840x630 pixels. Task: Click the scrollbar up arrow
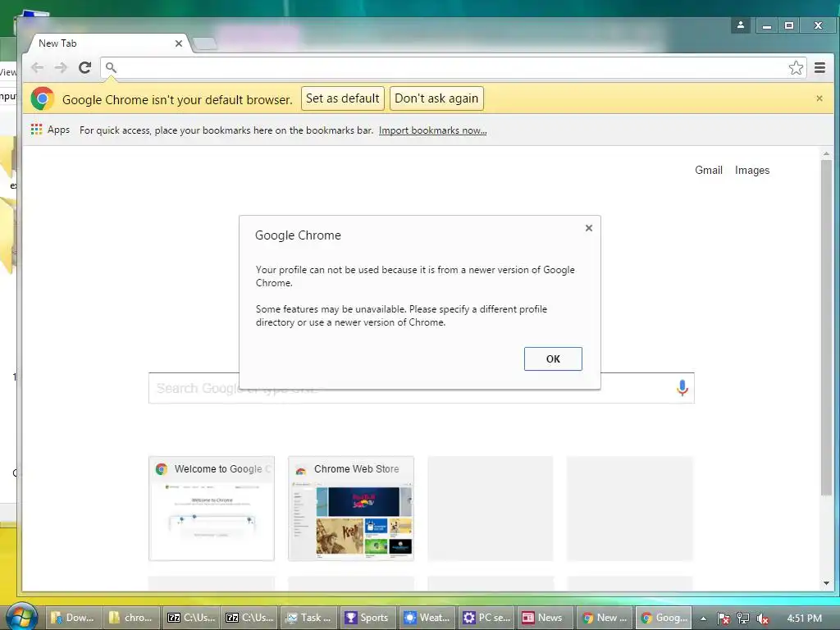coord(826,154)
